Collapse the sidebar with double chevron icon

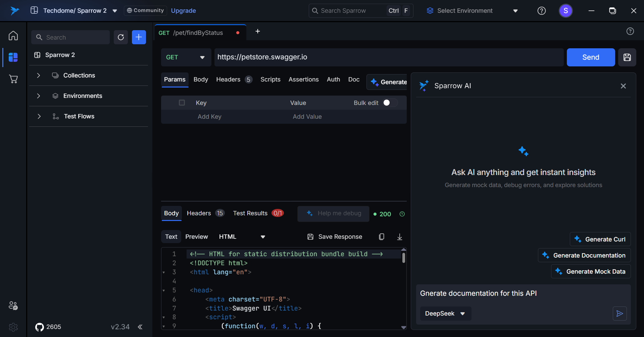140,327
